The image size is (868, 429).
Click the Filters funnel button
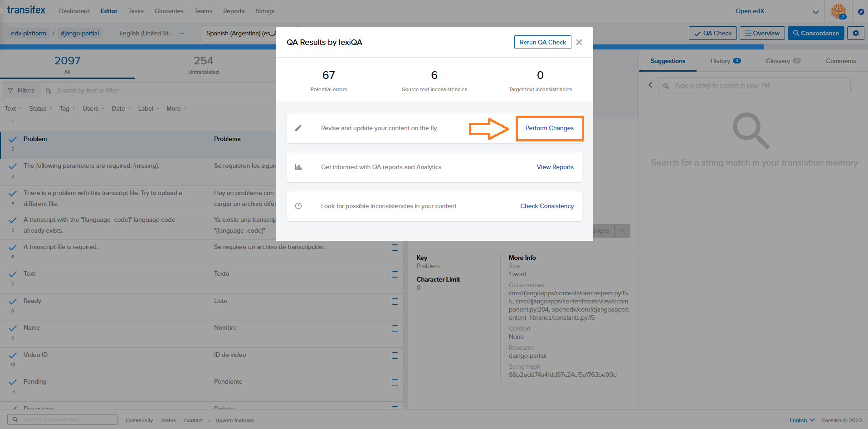coord(21,91)
